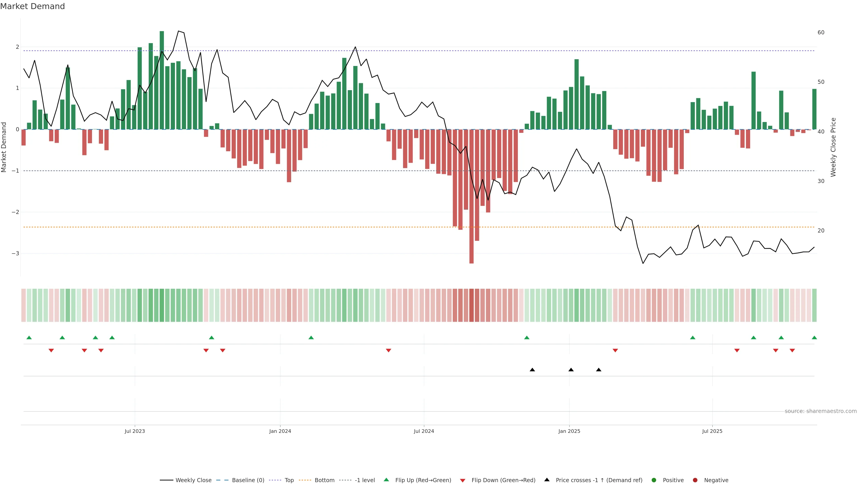Click the Market Demand chart title
Image resolution: width=868 pixels, height=488 pixels.
[x=32, y=6]
